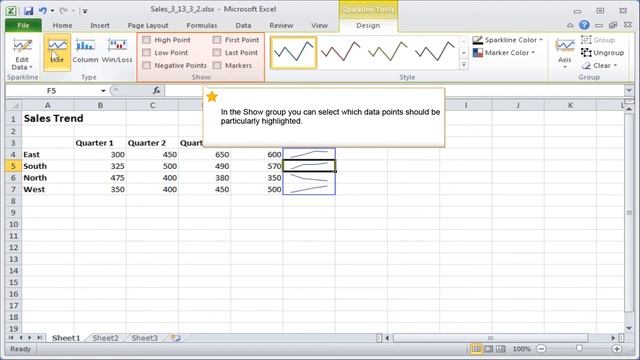This screenshot has height=360, width=640.
Task: Select Column sparkline type
Action: click(x=85, y=52)
